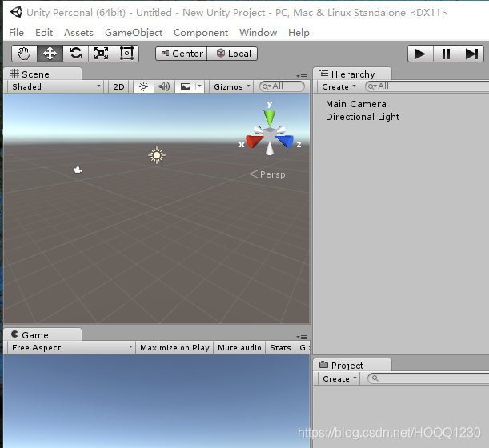Select the Rotate tool
The image size is (489, 448).
(76, 54)
